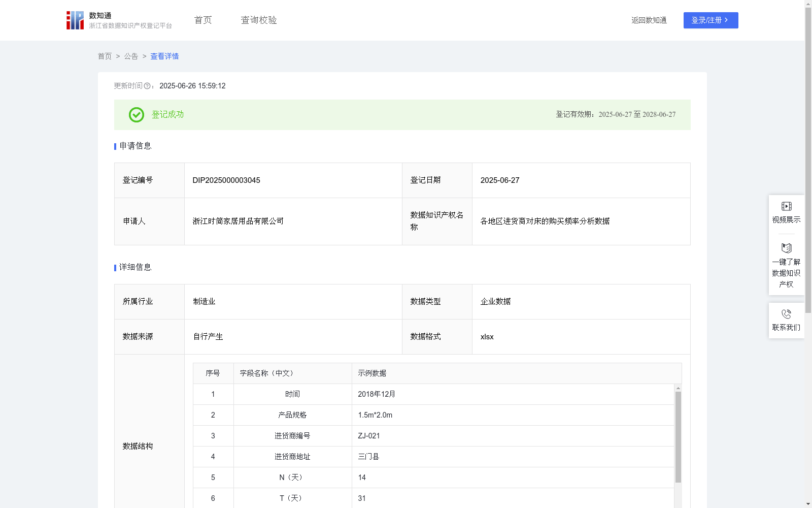Click the 进货商地址 field name cell
The height and width of the screenshot is (508, 812).
292,457
